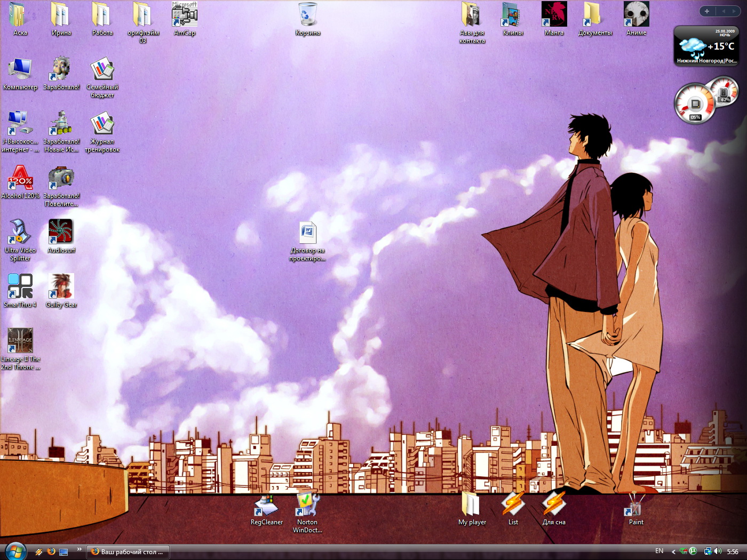The width and height of the screenshot is (747, 560).
Task: Click the 5:56 taskbar clock
Action: [733, 551]
